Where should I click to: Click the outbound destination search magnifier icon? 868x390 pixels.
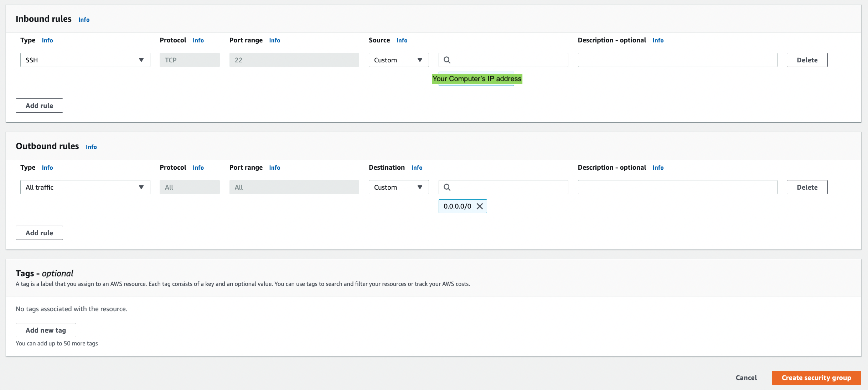coord(447,188)
